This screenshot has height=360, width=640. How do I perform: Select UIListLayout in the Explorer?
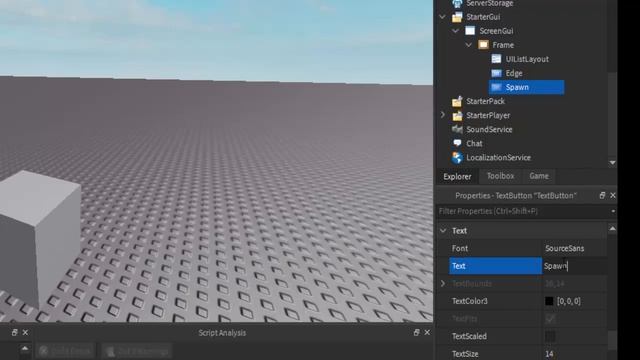point(527,59)
